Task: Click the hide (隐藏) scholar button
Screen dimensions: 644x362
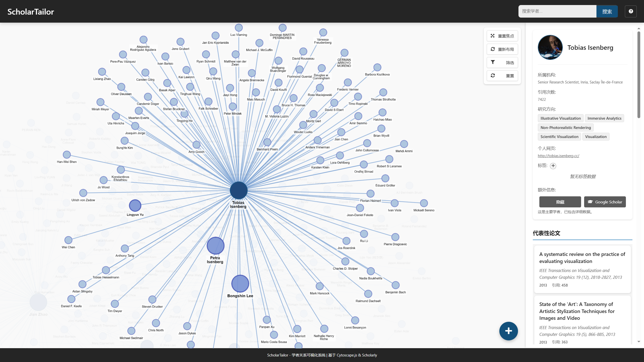Action: point(560,202)
